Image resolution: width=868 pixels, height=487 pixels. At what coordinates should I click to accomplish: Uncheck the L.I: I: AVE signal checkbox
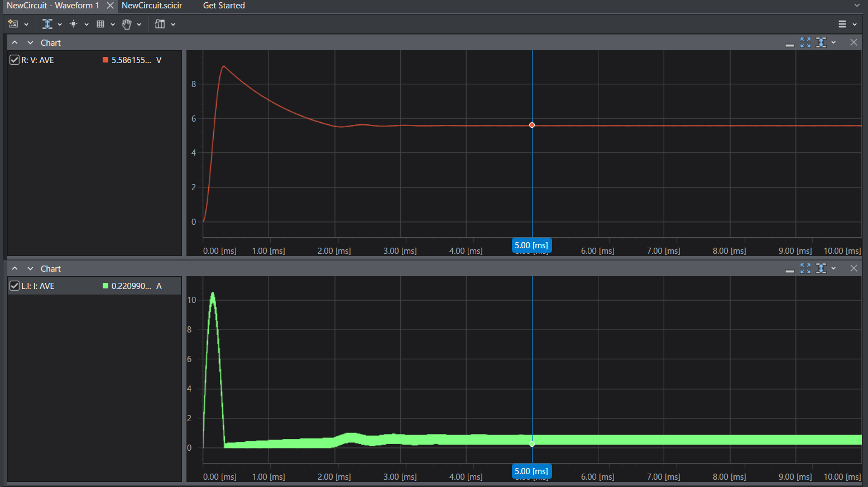pos(15,286)
